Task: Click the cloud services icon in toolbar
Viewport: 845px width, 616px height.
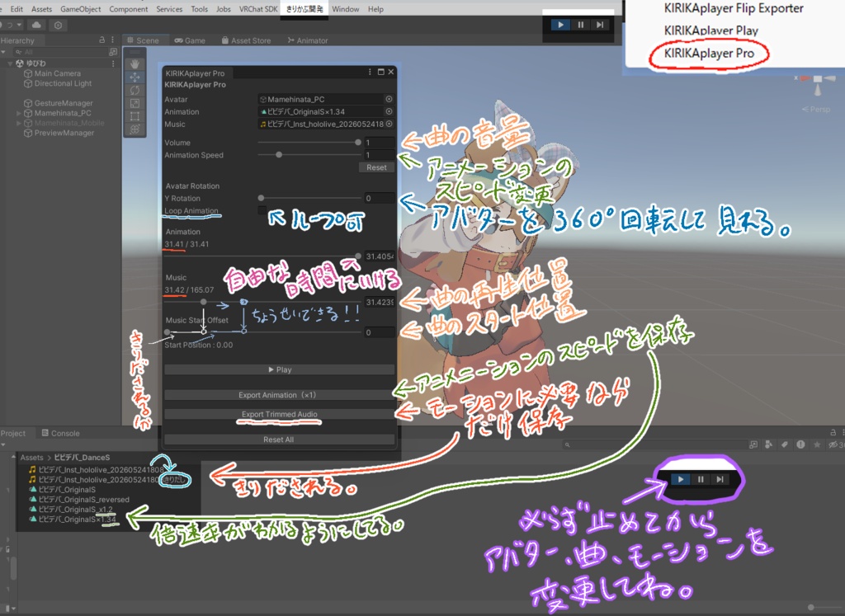Action: click(36, 25)
